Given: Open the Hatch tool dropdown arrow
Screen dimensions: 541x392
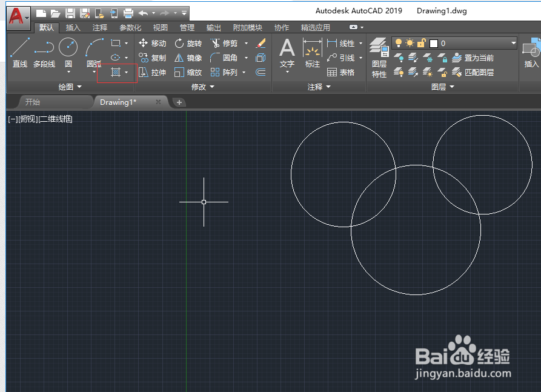Looking at the screenshot, I should point(126,72).
